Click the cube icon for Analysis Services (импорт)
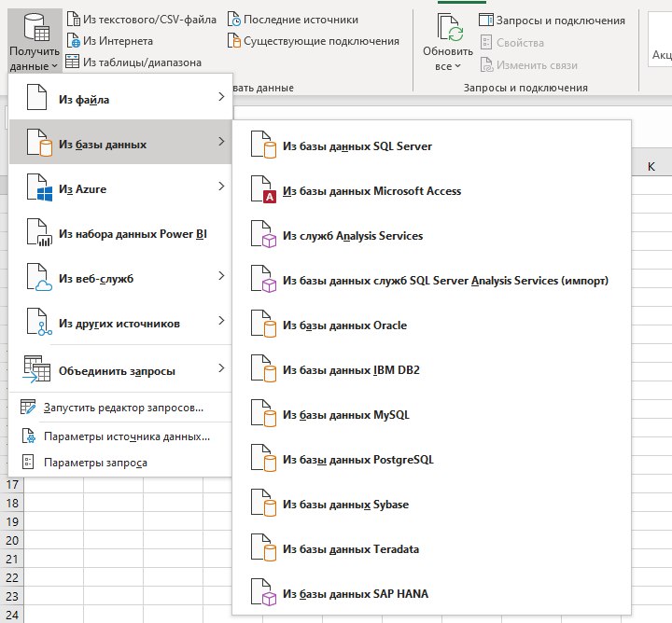The height and width of the screenshot is (623, 672). (x=263, y=279)
